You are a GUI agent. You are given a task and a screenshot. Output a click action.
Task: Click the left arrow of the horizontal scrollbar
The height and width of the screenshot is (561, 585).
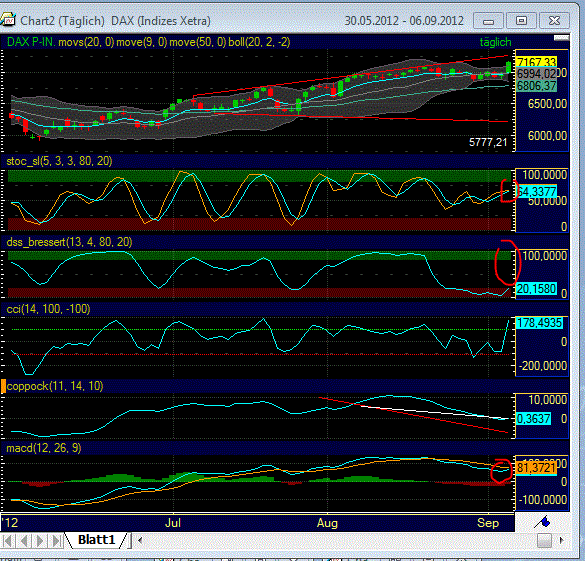[140, 540]
